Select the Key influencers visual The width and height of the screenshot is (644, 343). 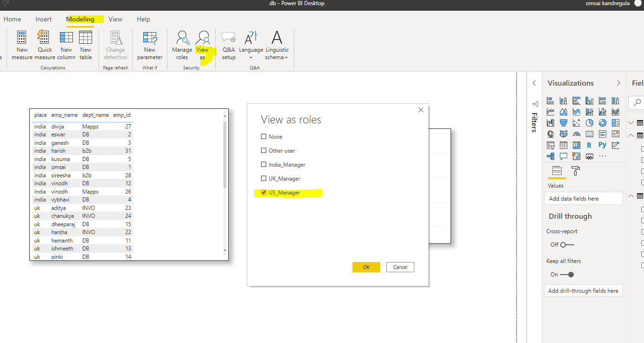pos(616,145)
